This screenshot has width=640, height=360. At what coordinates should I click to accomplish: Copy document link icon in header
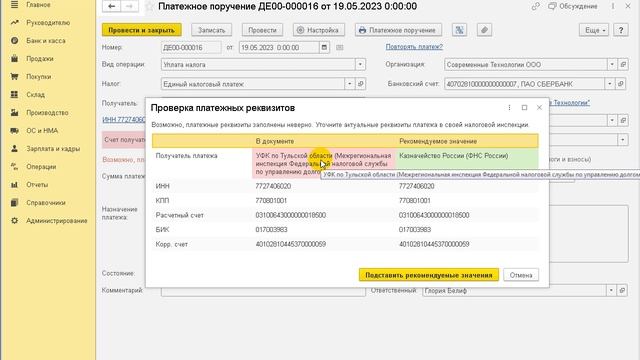[x=536, y=6]
